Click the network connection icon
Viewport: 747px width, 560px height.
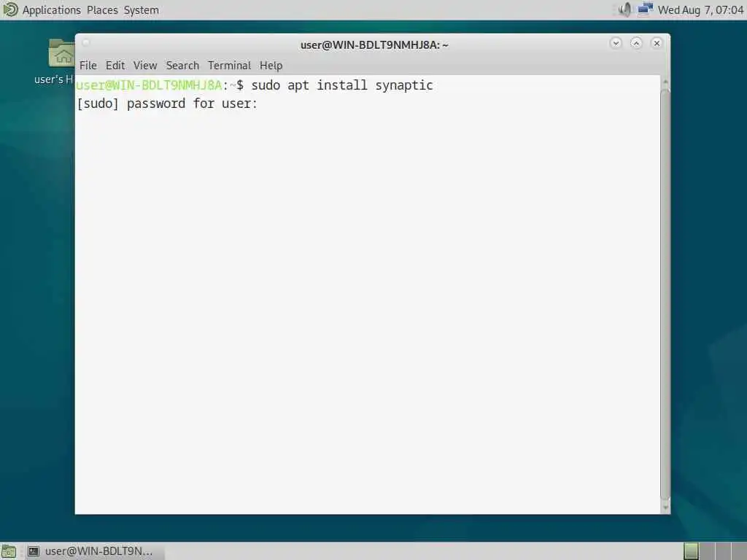click(645, 9)
